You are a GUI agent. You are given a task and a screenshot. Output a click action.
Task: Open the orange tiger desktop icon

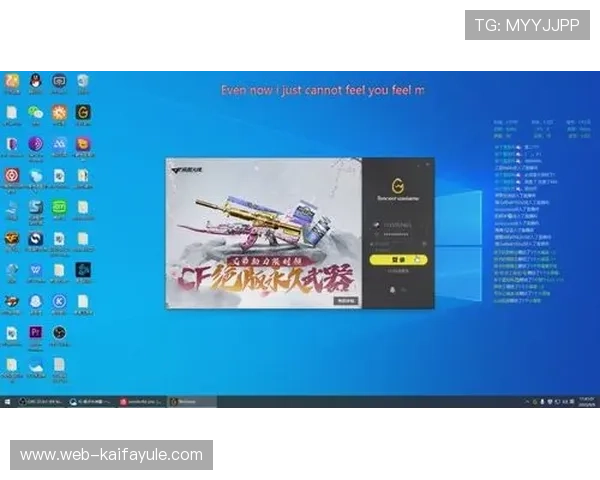pyautogui.click(x=12, y=302)
